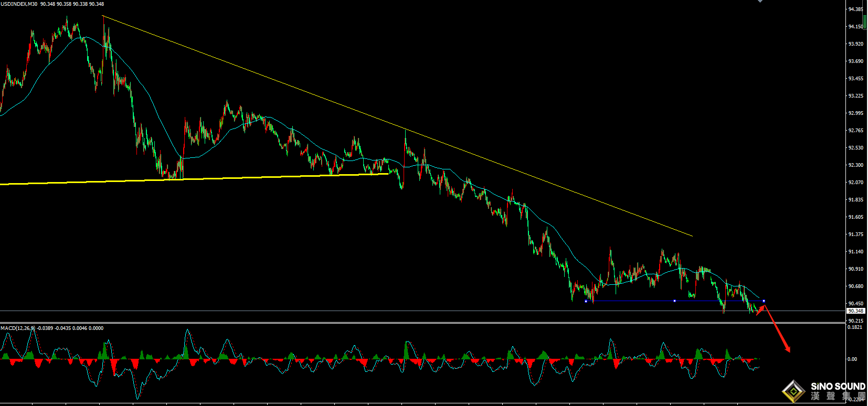Click the MACD(12,26,9) indicator label
This screenshot has width=868, height=406.
pos(17,328)
